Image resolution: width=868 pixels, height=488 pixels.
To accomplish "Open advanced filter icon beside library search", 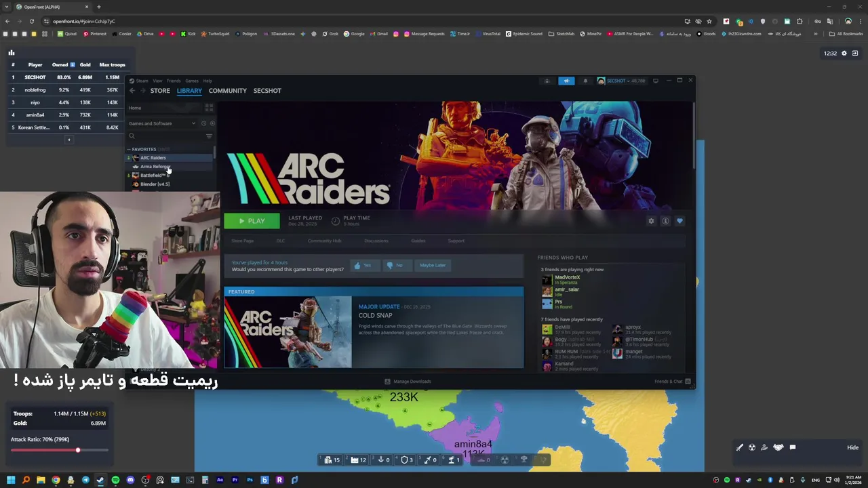I will click(209, 136).
